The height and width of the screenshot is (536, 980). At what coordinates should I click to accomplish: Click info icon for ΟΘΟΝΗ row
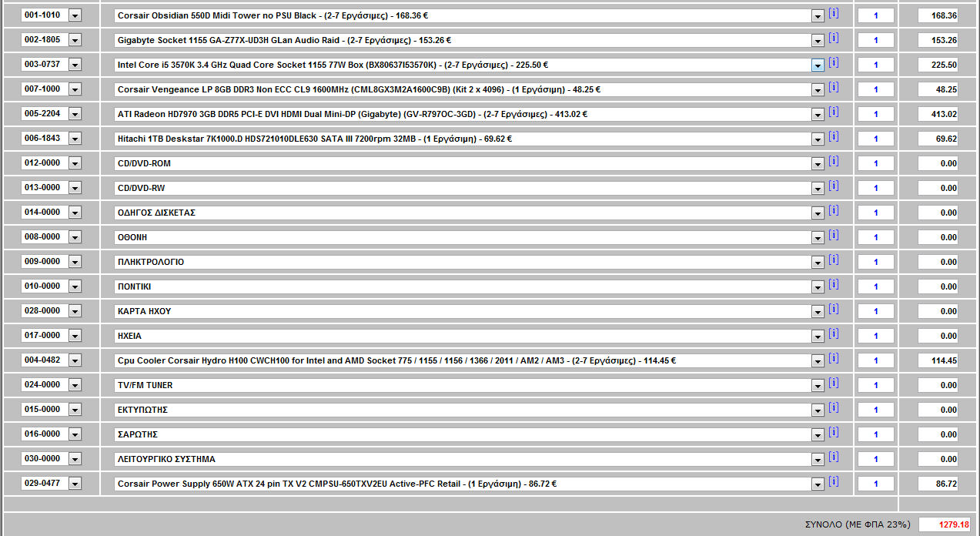click(x=834, y=235)
